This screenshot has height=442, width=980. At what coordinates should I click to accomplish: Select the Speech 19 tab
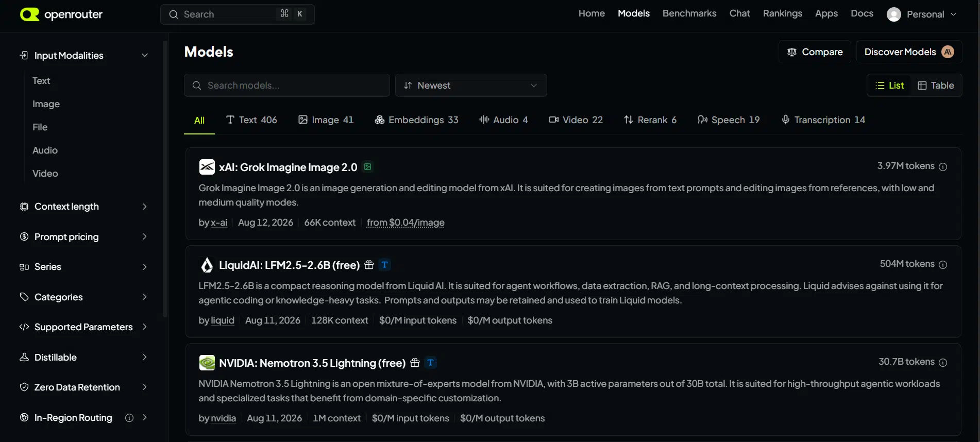click(x=729, y=120)
